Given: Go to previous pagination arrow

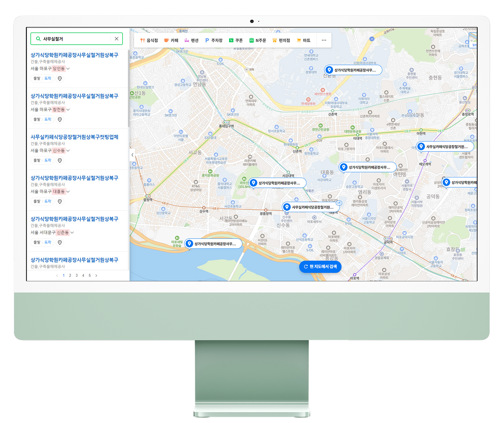Looking at the screenshot, I should click(x=57, y=275).
